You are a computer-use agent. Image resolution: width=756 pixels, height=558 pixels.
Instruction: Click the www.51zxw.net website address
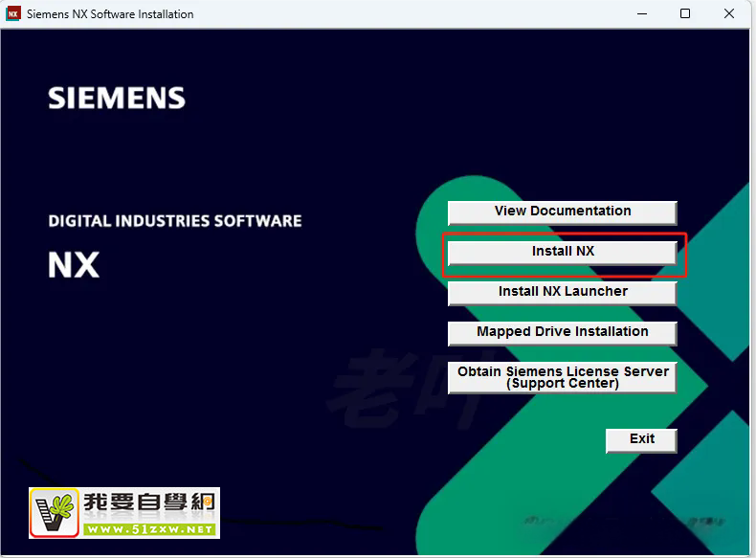[x=148, y=528]
